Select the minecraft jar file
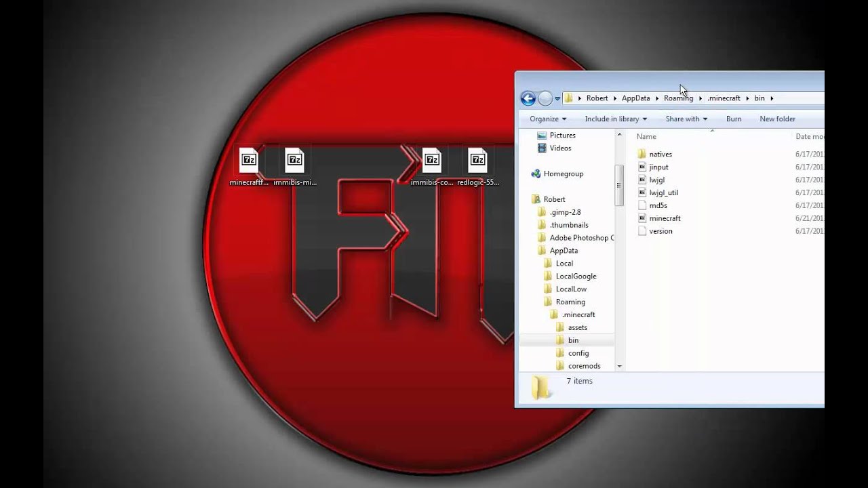The width and height of the screenshot is (868, 488). tap(659, 218)
